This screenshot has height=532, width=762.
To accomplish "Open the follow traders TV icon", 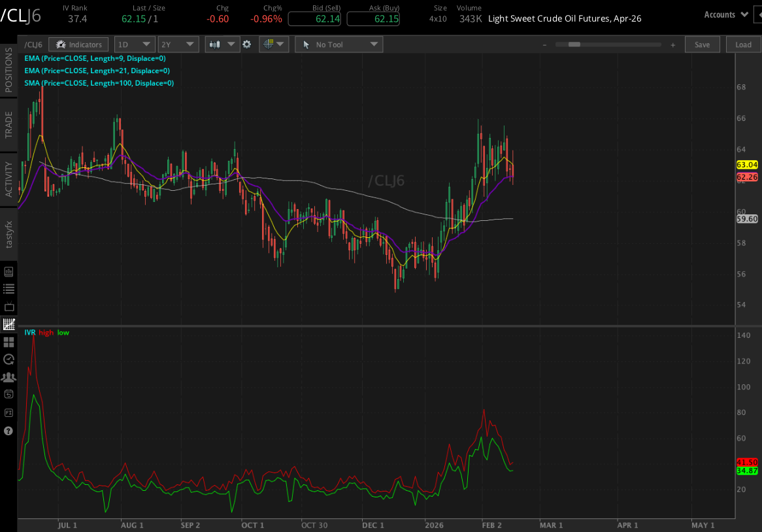I will point(8,305).
